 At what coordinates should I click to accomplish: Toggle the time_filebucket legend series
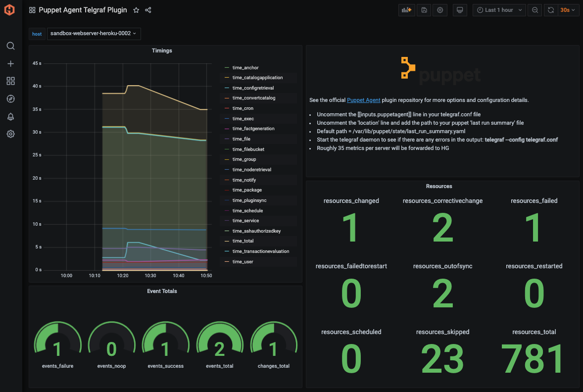pos(248,149)
